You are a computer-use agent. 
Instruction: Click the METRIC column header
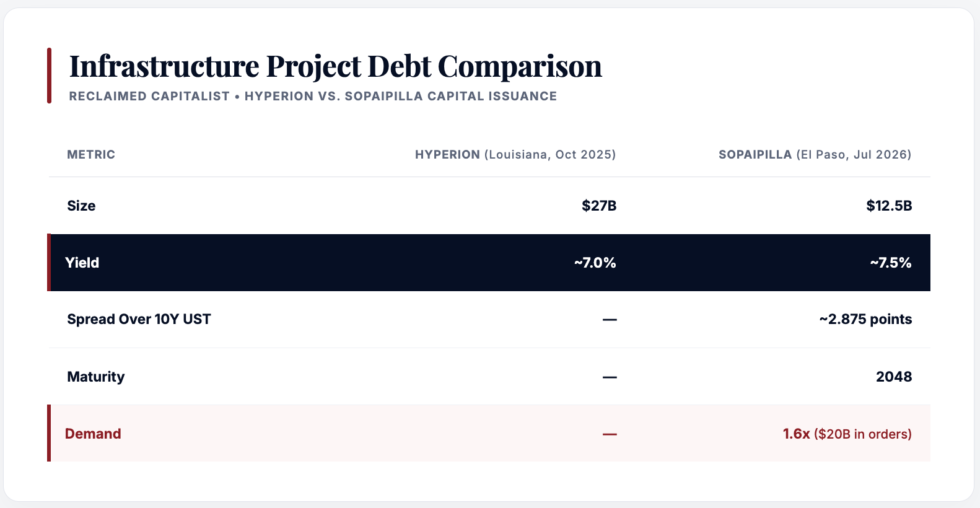pos(91,154)
